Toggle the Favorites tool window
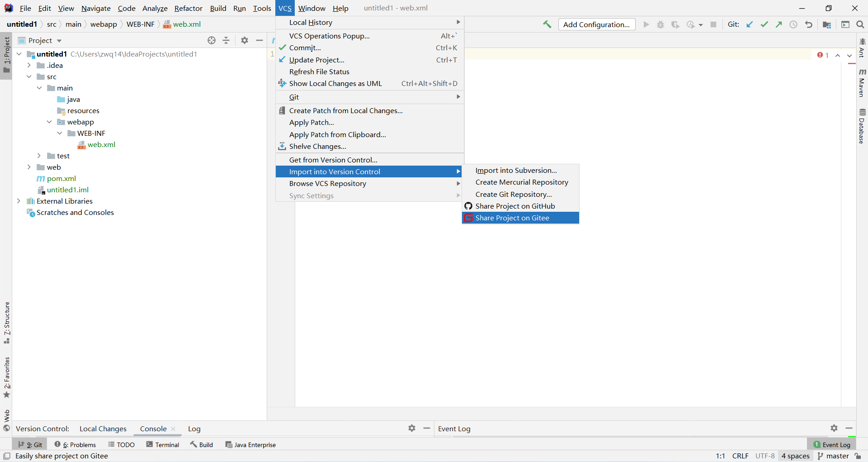This screenshot has width=868, height=462. tap(6, 377)
